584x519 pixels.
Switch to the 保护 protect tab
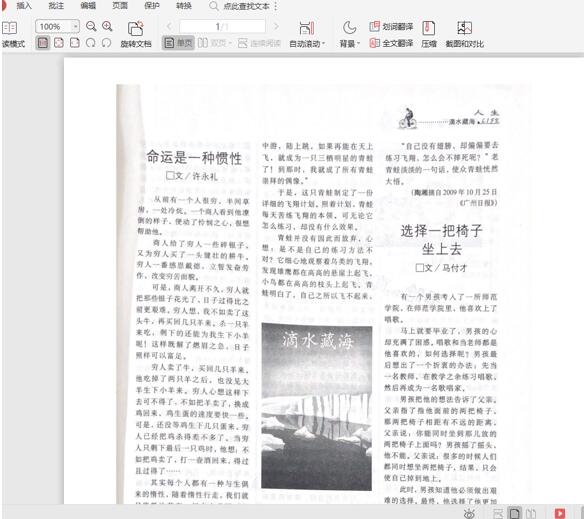coord(152,6)
